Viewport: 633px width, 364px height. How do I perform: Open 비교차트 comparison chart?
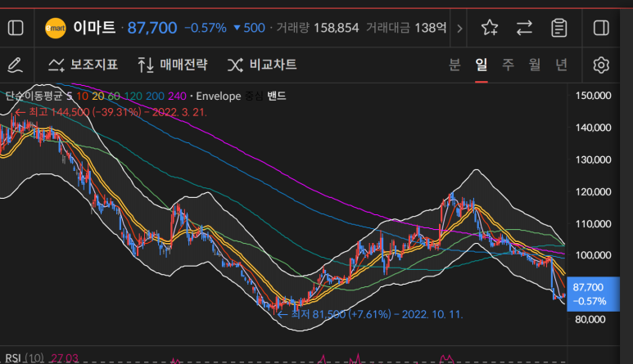click(x=262, y=65)
